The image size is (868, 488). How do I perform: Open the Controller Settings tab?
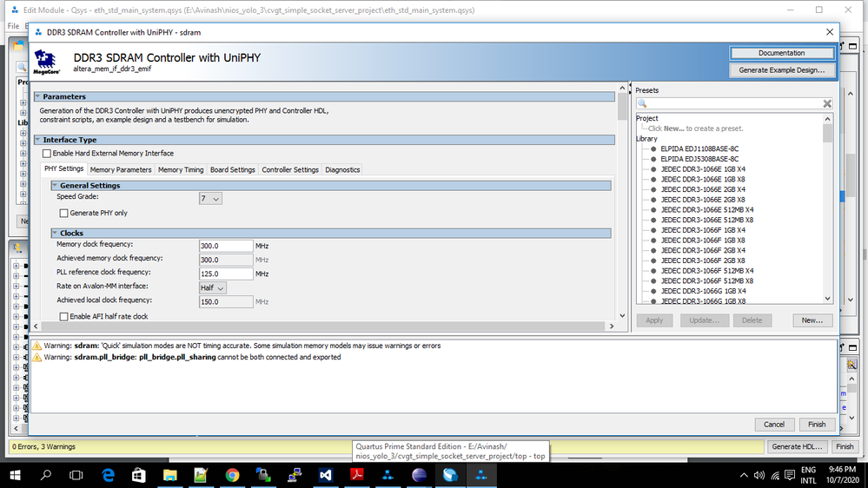pyautogui.click(x=290, y=170)
